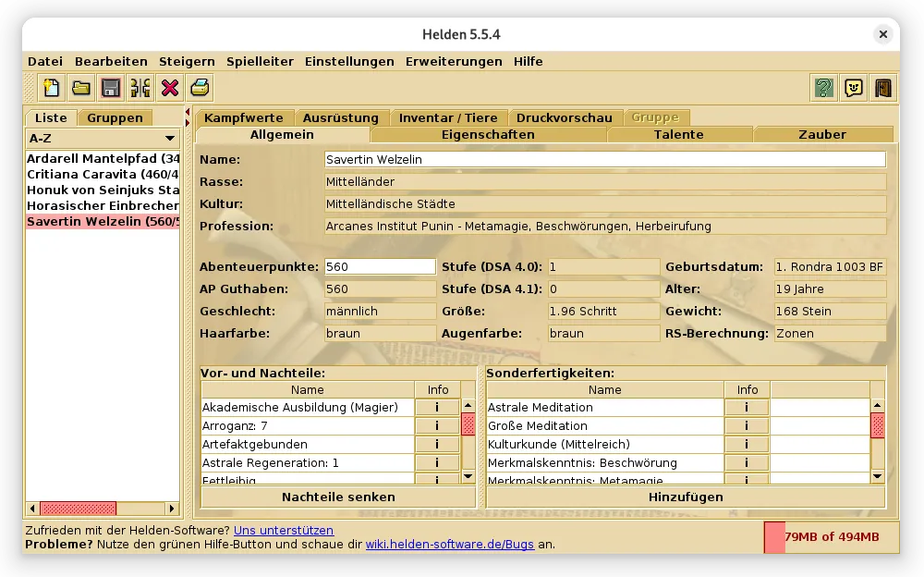The width and height of the screenshot is (924, 577).
Task: Click the 79MB of 494MB memory bar
Action: pos(831,537)
